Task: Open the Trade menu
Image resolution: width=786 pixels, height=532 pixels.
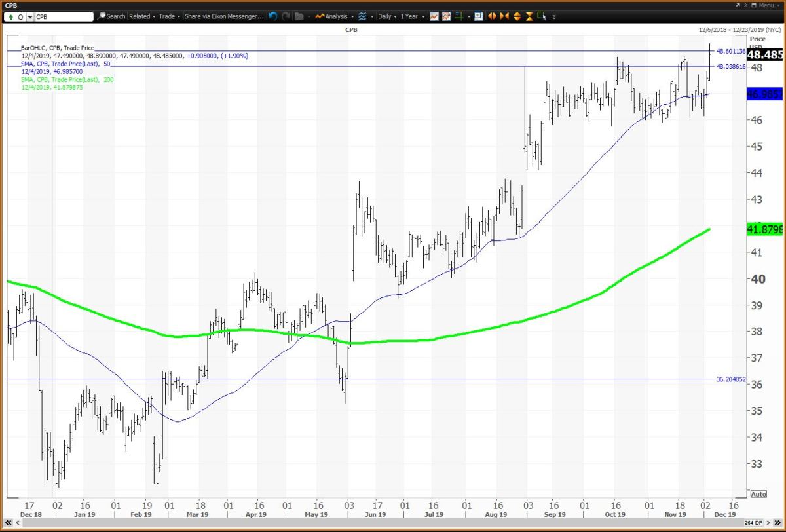Action: point(168,16)
